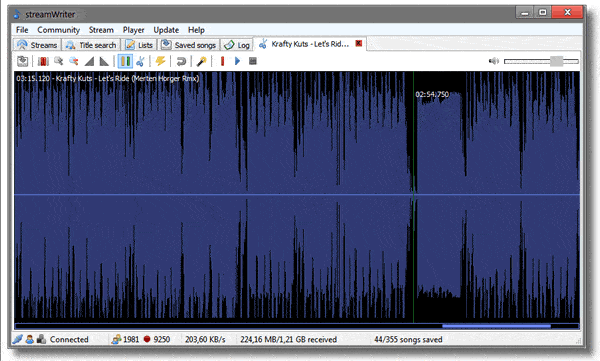The image size is (600, 361).
Task: Click the scissors cut icon
Action: 140,61
